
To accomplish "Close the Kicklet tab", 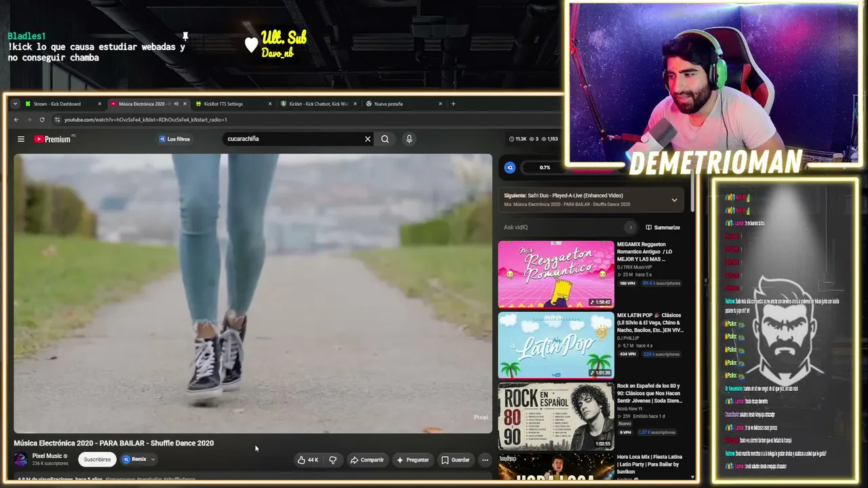I will [355, 104].
